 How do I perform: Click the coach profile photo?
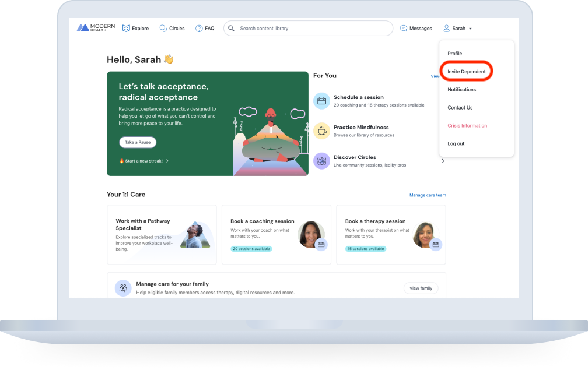310,235
